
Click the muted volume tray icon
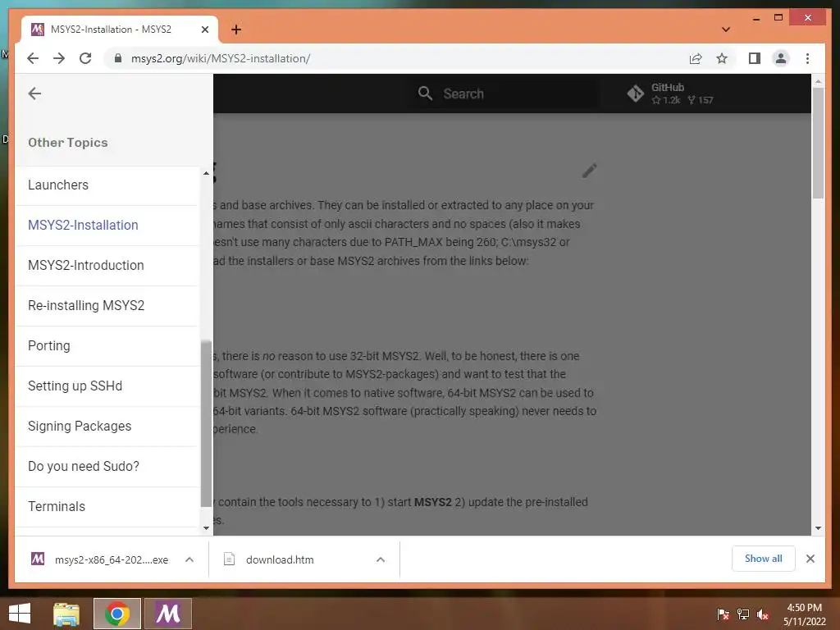(x=763, y=614)
